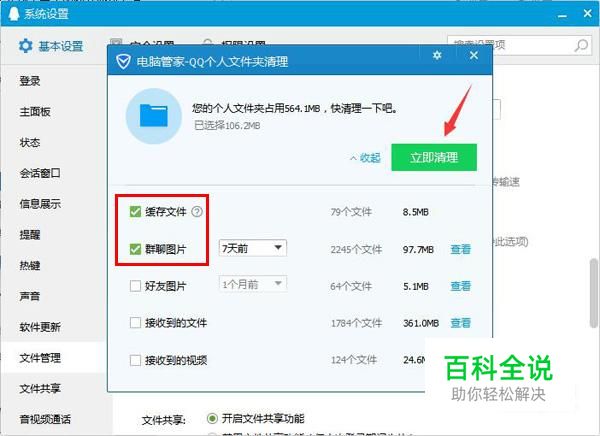This screenshot has width=600, height=436.
Task: Click the green 立即清理 button
Action: [434, 157]
